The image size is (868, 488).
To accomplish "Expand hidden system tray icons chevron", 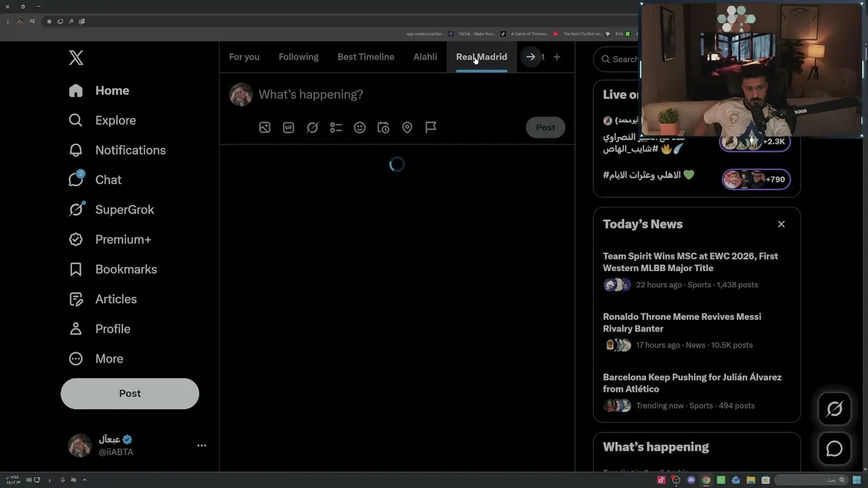I will (x=84, y=481).
